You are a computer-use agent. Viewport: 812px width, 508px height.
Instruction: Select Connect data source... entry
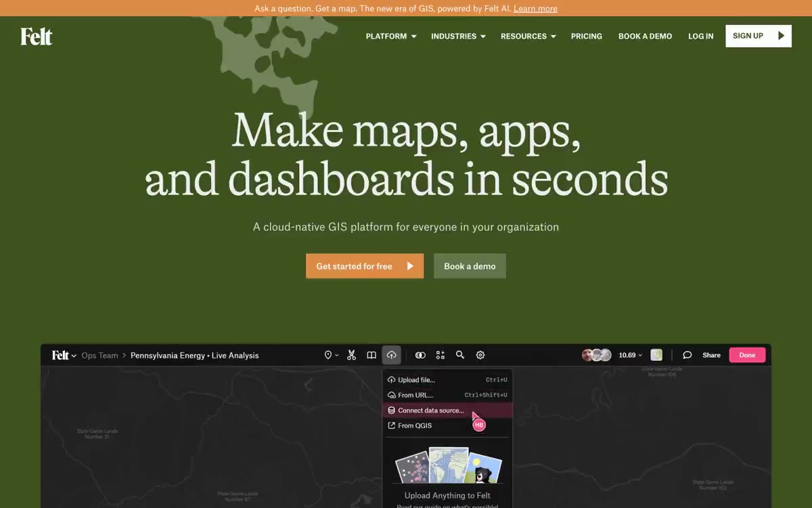click(448, 410)
